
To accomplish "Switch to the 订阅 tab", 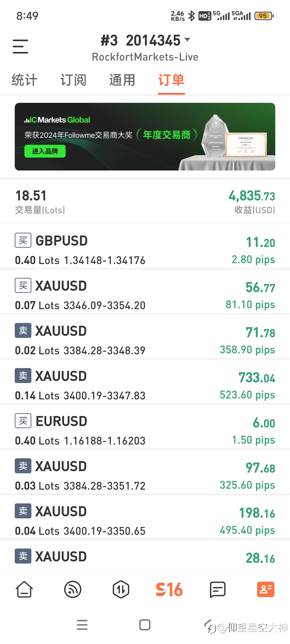I will point(73,80).
